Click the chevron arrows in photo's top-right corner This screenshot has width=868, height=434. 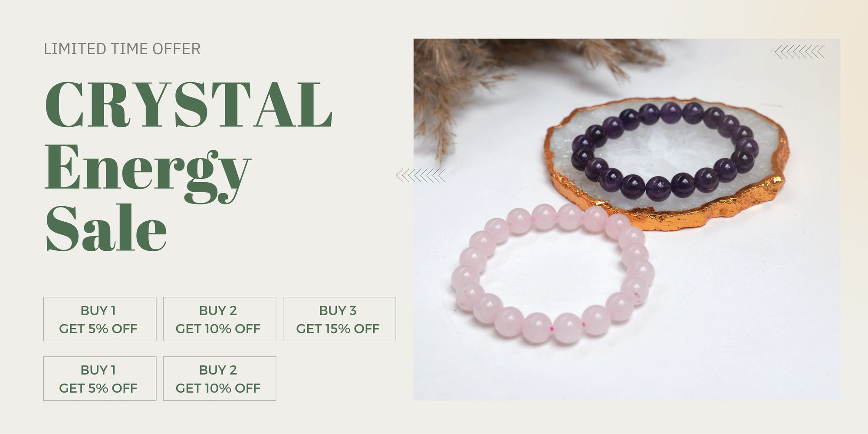799,52
